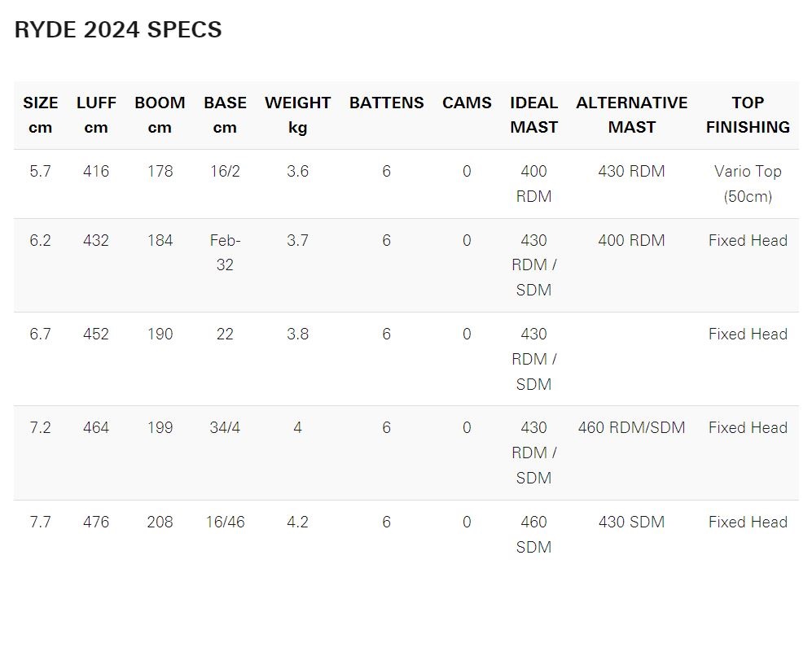Select the TOP FINISHING column header

tap(748, 115)
